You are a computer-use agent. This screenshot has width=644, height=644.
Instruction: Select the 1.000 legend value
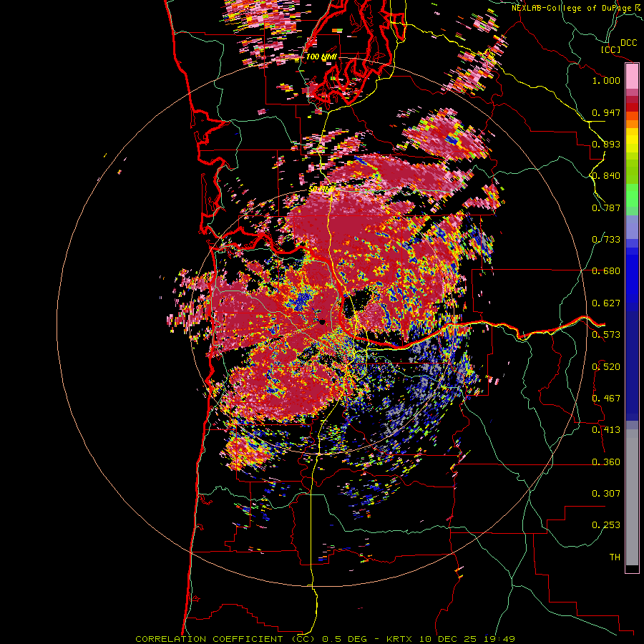click(606, 80)
